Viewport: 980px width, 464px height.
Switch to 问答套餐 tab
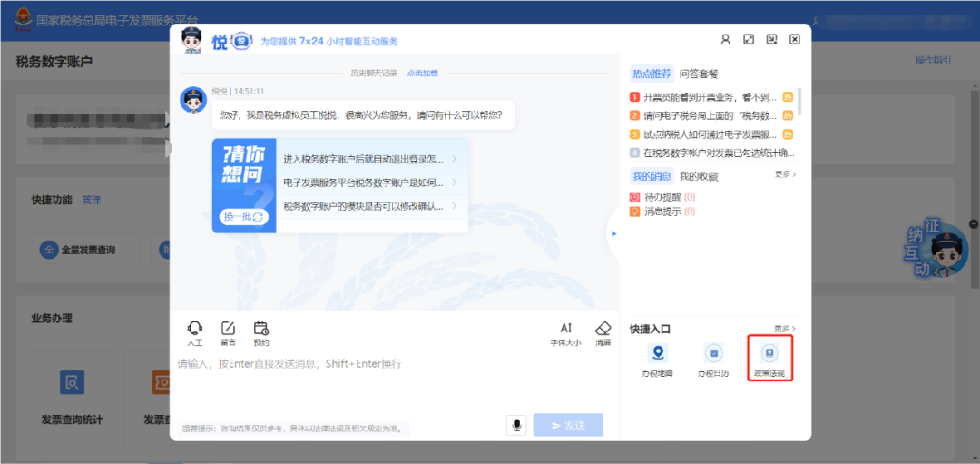pos(699,74)
